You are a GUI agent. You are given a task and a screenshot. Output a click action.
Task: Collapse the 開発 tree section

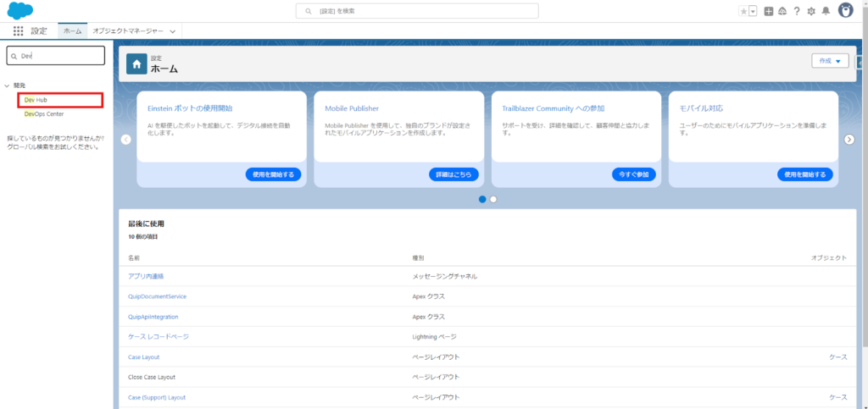point(7,86)
